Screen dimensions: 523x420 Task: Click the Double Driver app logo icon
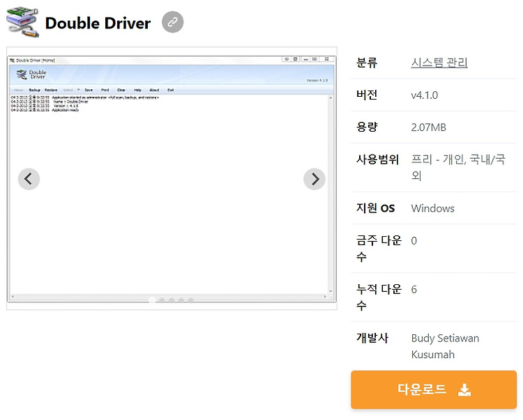click(x=22, y=22)
